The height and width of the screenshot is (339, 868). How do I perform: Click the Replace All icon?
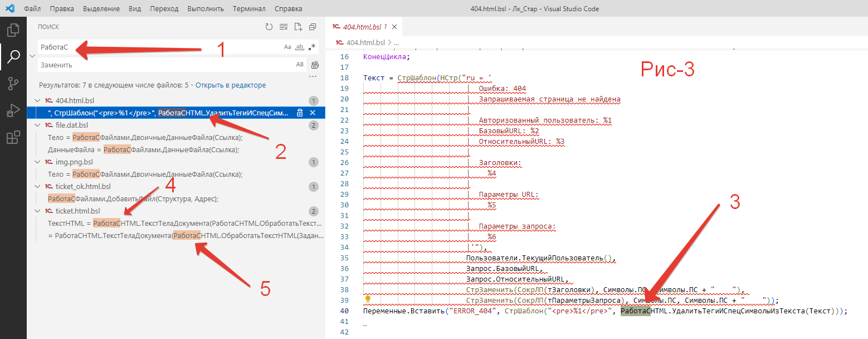(x=315, y=65)
